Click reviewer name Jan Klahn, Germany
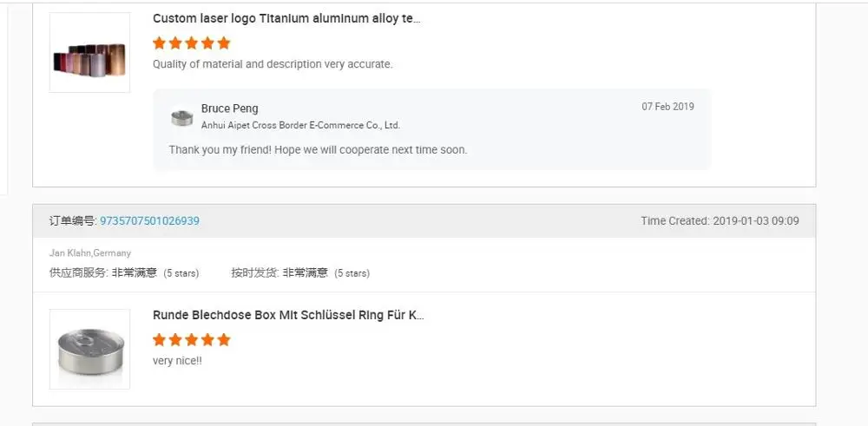Screen dimensions: 868x426 click(90, 253)
